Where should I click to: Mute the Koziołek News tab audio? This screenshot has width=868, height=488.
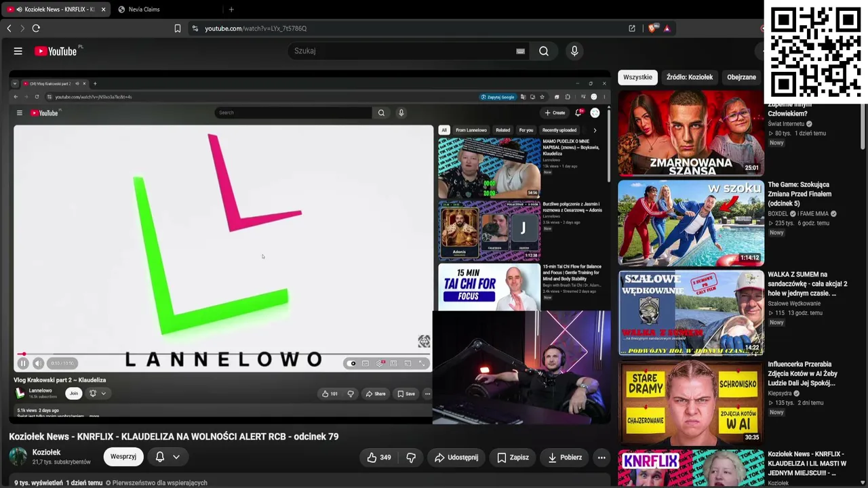19,9
